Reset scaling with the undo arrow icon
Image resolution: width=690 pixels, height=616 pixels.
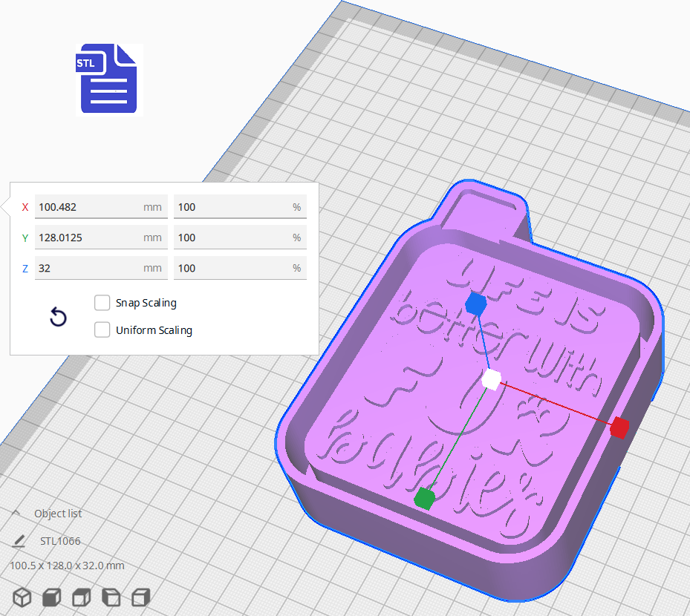coord(58,317)
